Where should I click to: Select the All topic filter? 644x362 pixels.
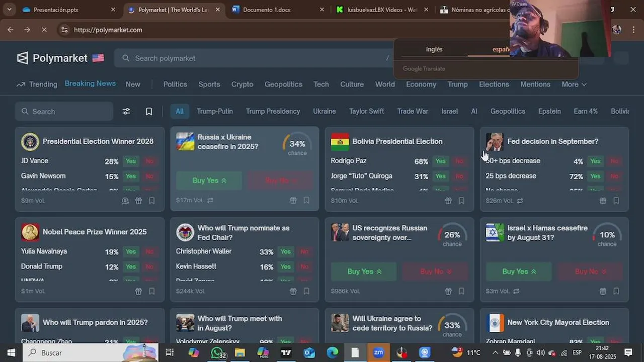coord(180,112)
